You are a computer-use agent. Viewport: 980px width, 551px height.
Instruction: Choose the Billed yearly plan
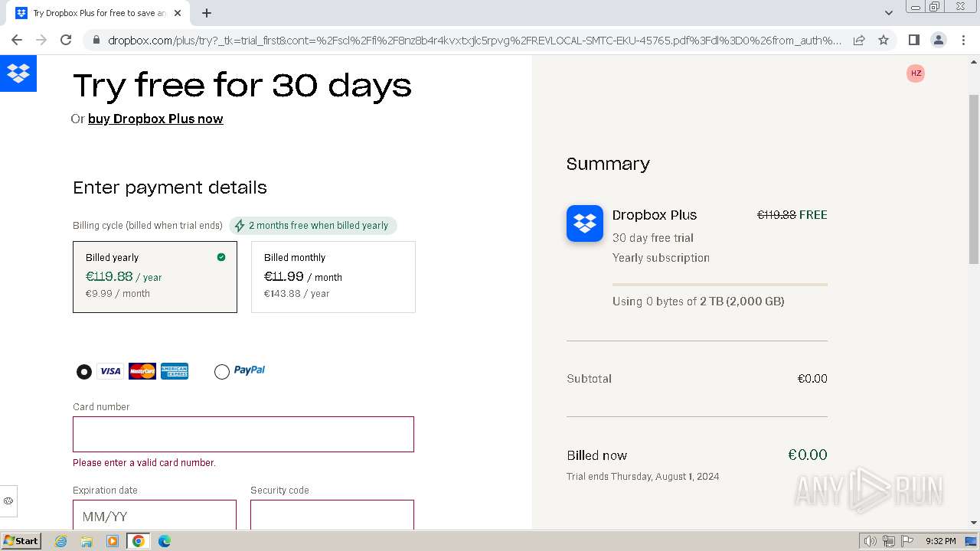[x=155, y=277]
